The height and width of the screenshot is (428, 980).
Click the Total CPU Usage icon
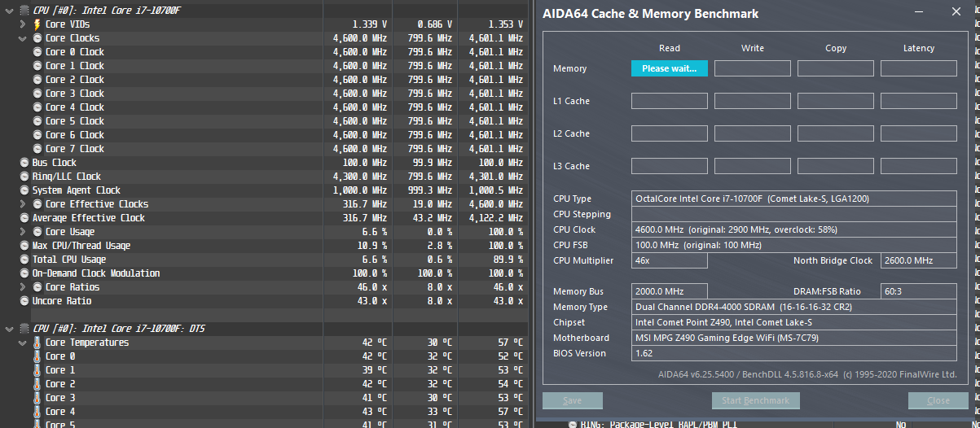24,260
